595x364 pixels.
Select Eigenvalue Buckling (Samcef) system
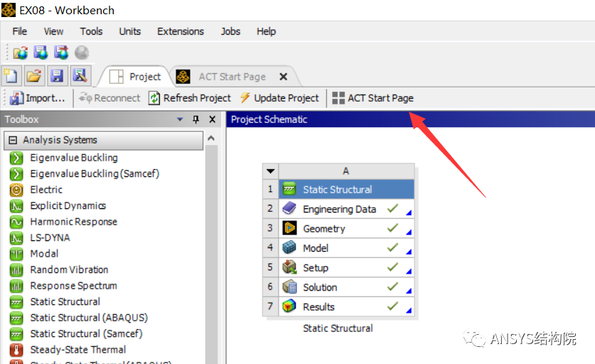[x=95, y=173]
